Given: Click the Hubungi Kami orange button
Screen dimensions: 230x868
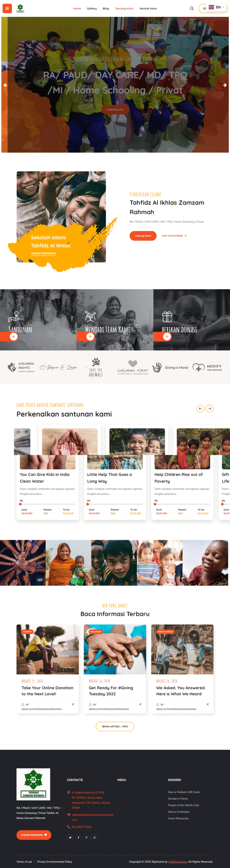Looking at the screenshot, I should click(143, 236).
